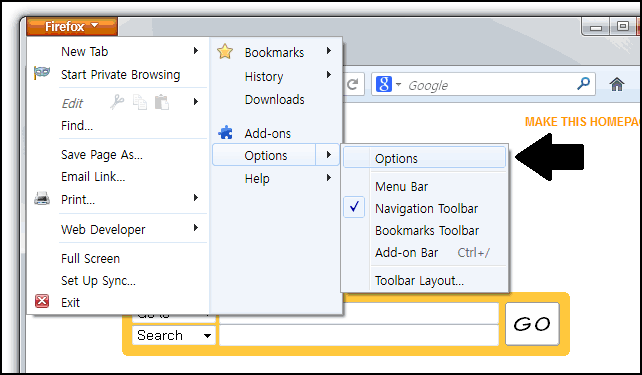Choose Save Page As...
Image resolution: width=642 pixels, height=375 pixels.
coord(102,155)
